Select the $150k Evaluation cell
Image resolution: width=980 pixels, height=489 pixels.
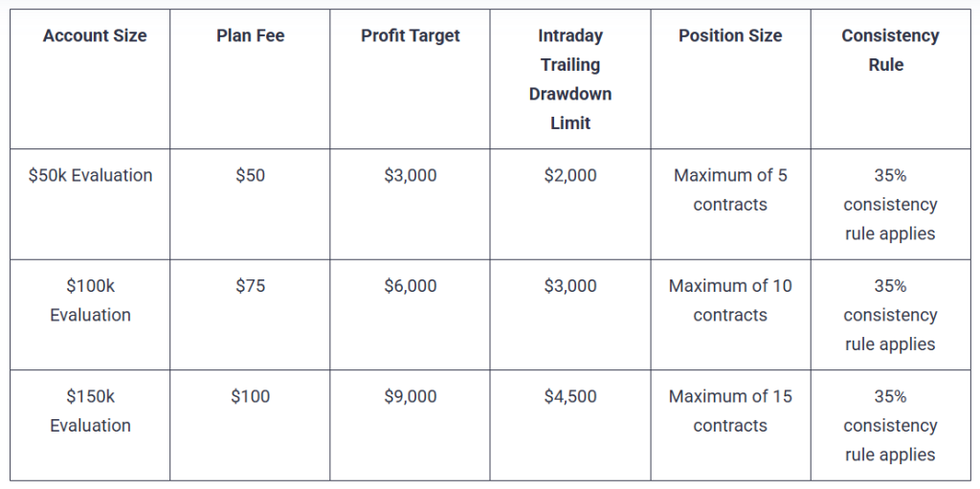point(91,411)
